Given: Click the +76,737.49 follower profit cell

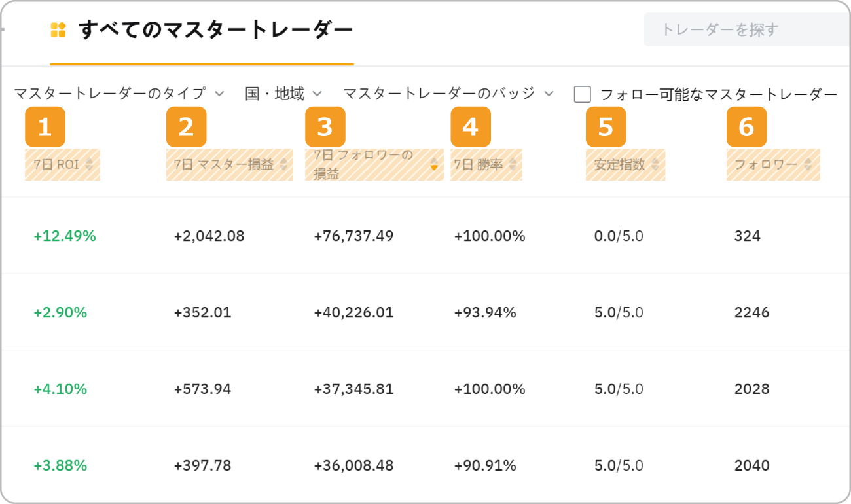Looking at the screenshot, I should click(353, 236).
